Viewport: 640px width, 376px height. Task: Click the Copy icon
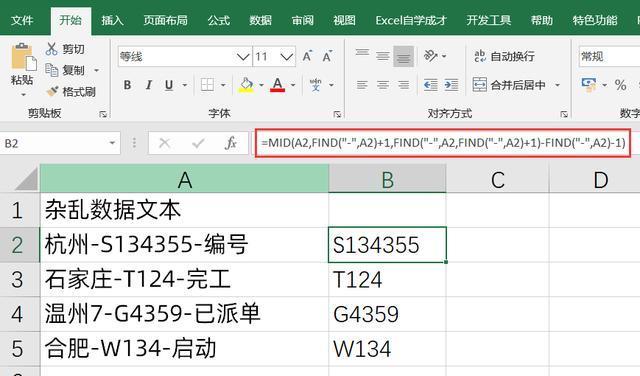[x=51, y=70]
